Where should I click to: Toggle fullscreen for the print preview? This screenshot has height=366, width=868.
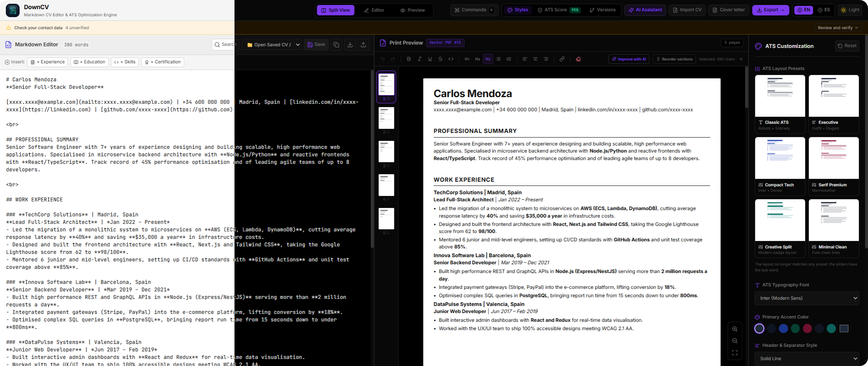[x=735, y=353]
